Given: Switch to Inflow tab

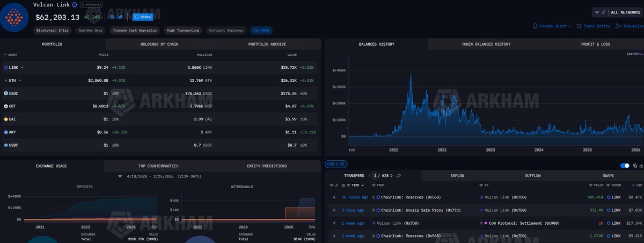Looking at the screenshot, I should click(457, 175).
